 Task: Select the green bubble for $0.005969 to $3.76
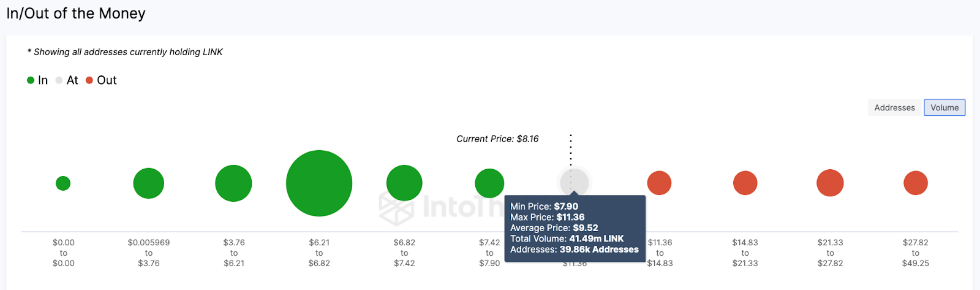click(149, 183)
